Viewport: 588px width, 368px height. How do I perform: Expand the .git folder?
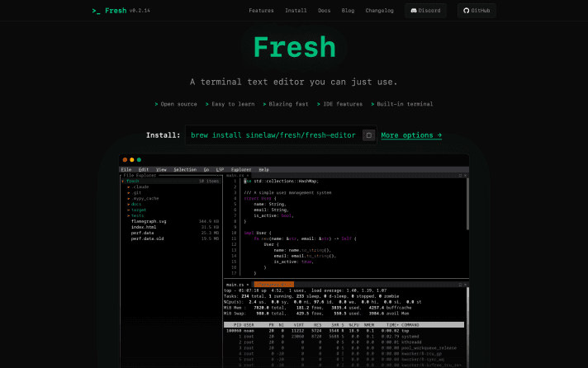point(129,192)
